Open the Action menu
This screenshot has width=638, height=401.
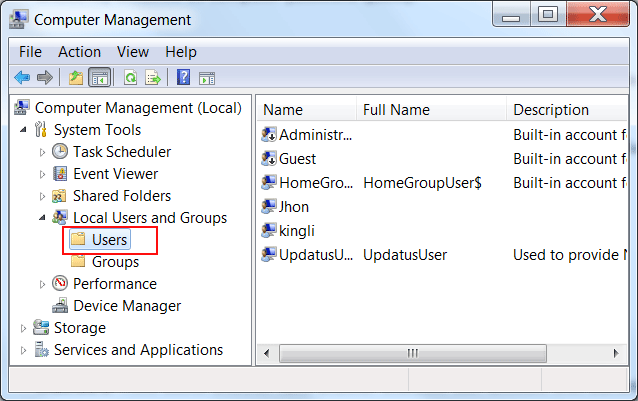click(79, 52)
